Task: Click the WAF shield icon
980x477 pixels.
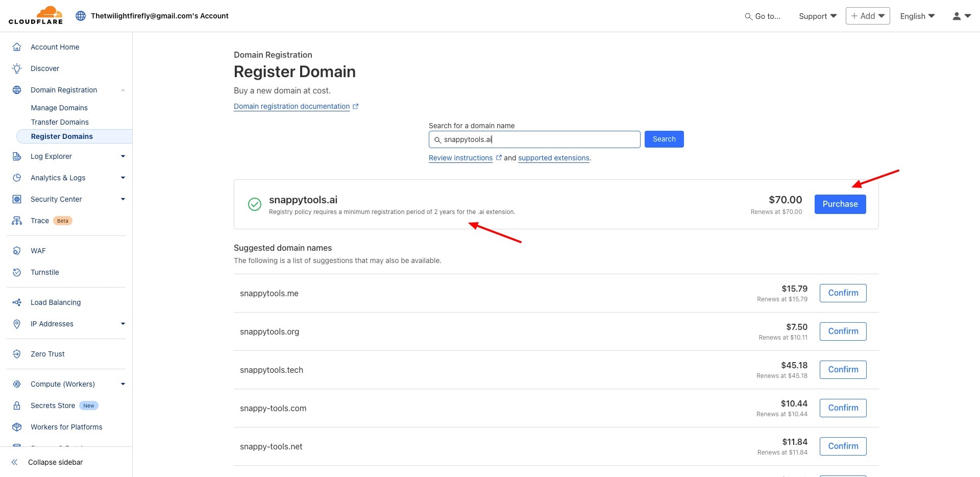Action: point(17,251)
